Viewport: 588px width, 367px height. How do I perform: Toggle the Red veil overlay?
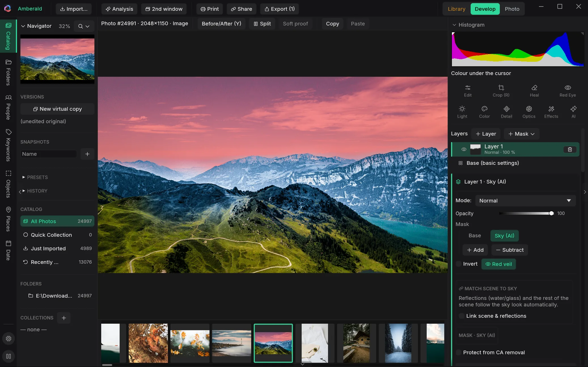(498, 264)
